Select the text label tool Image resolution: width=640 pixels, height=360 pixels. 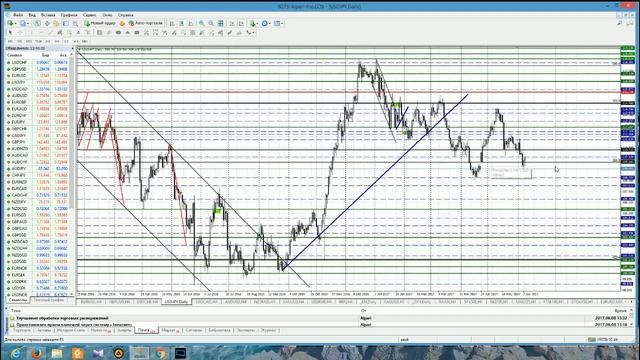click(x=87, y=32)
